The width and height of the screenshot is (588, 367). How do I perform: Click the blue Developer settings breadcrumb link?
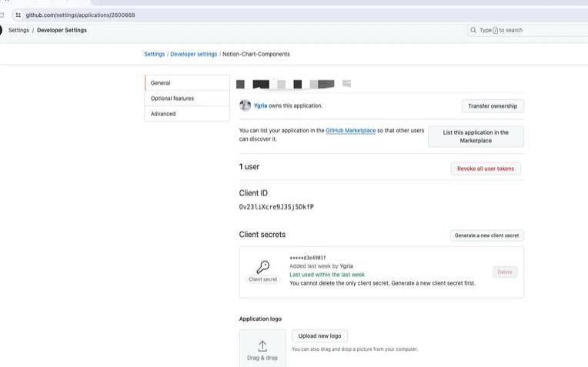(x=193, y=54)
